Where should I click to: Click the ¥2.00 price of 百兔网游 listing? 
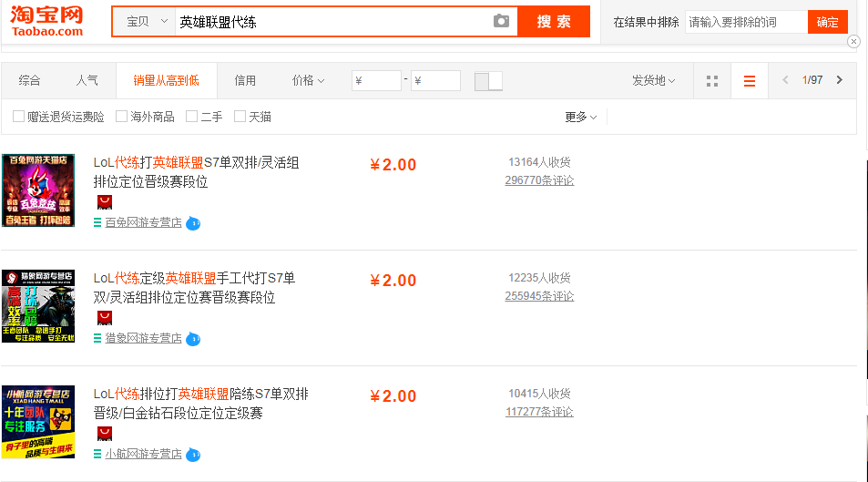pyautogui.click(x=393, y=165)
